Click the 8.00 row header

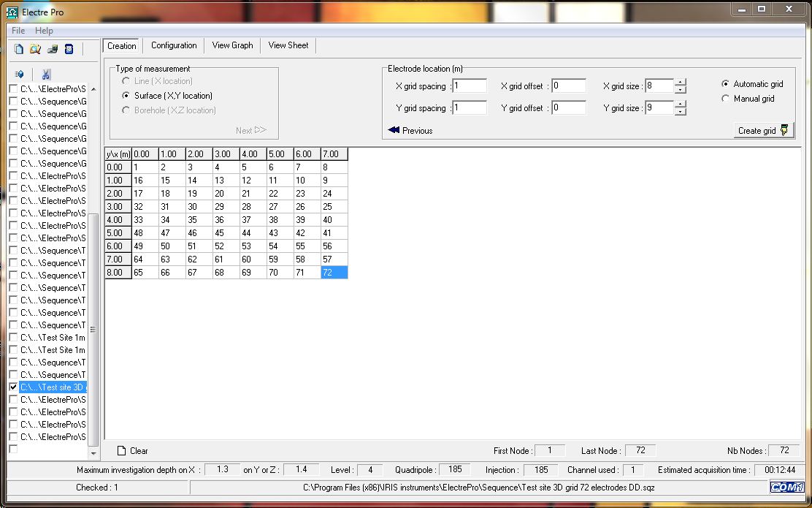(x=118, y=272)
